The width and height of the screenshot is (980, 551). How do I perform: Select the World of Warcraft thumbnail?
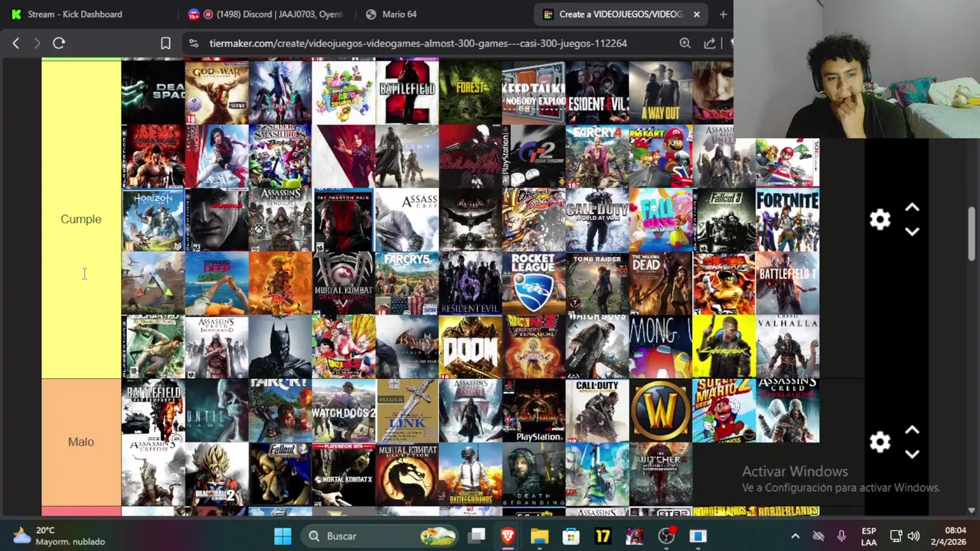661,411
